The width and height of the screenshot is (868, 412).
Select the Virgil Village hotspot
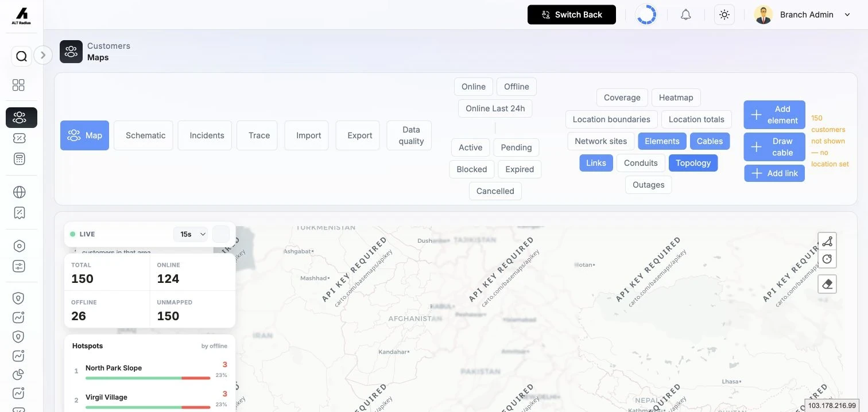click(x=150, y=400)
